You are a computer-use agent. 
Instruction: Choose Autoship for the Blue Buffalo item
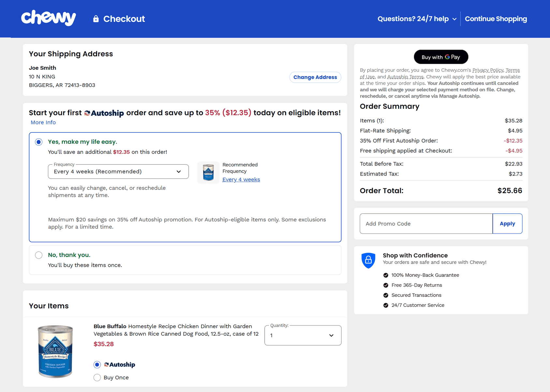pos(97,365)
